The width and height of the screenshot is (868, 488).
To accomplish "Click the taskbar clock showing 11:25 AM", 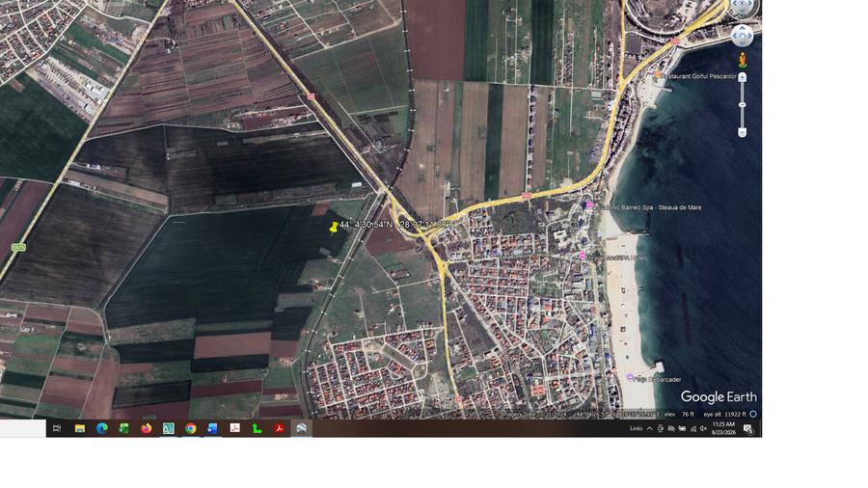I will tap(723, 428).
